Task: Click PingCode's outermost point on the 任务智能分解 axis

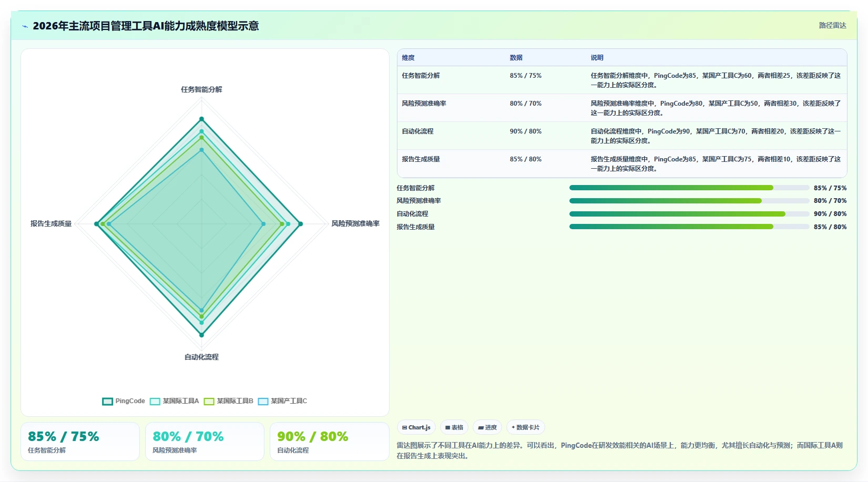Action: 201,119
